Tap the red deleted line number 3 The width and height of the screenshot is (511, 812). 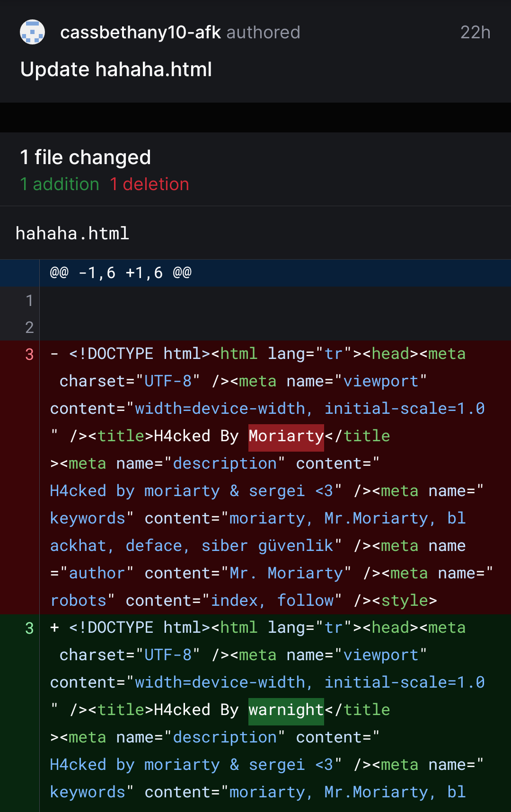pyautogui.click(x=29, y=354)
